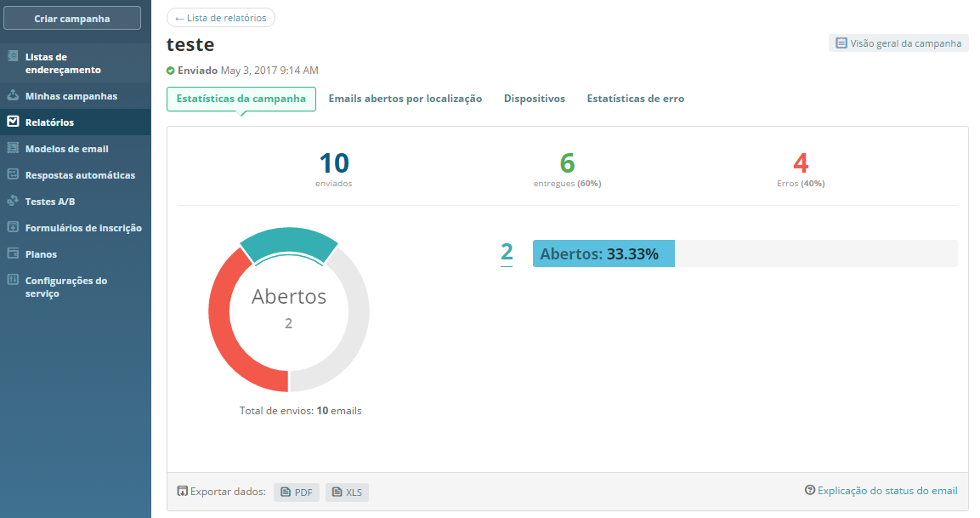
Task: Click the Modelos de email sidebar icon
Action: coord(13,148)
